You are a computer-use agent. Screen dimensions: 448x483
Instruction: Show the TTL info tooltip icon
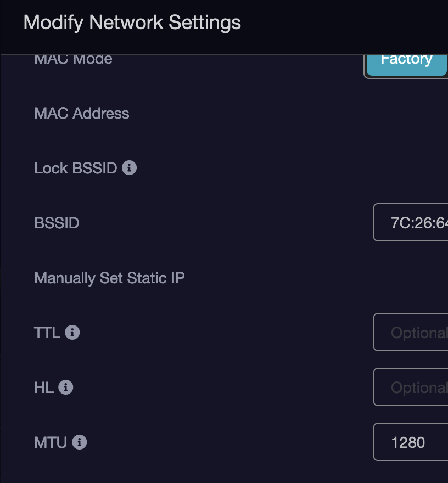[x=72, y=333]
